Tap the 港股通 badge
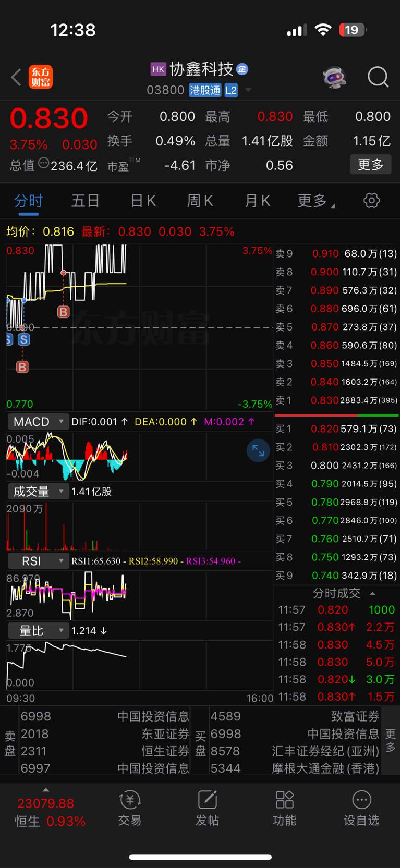This screenshot has height=868, width=401. [x=205, y=90]
